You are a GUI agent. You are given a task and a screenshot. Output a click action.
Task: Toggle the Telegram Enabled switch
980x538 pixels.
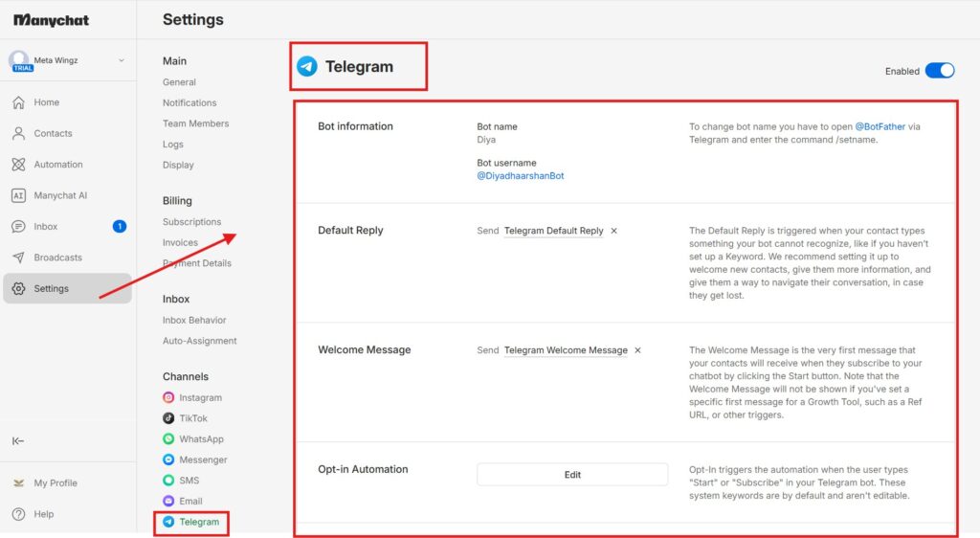(940, 71)
